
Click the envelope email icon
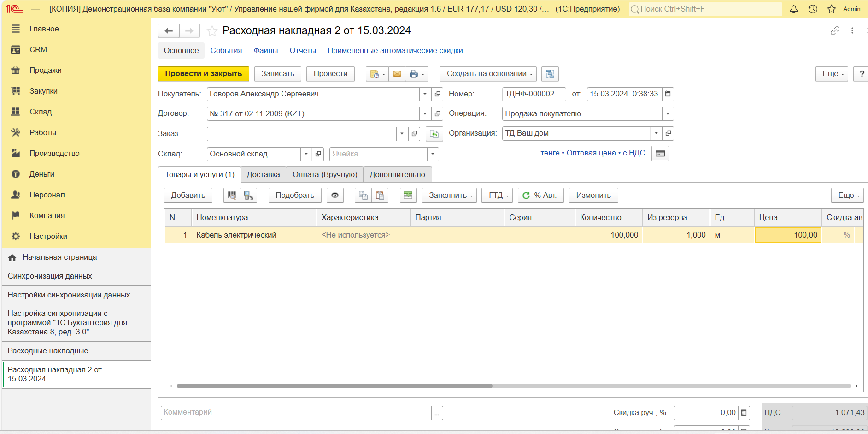pyautogui.click(x=397, y=74)
